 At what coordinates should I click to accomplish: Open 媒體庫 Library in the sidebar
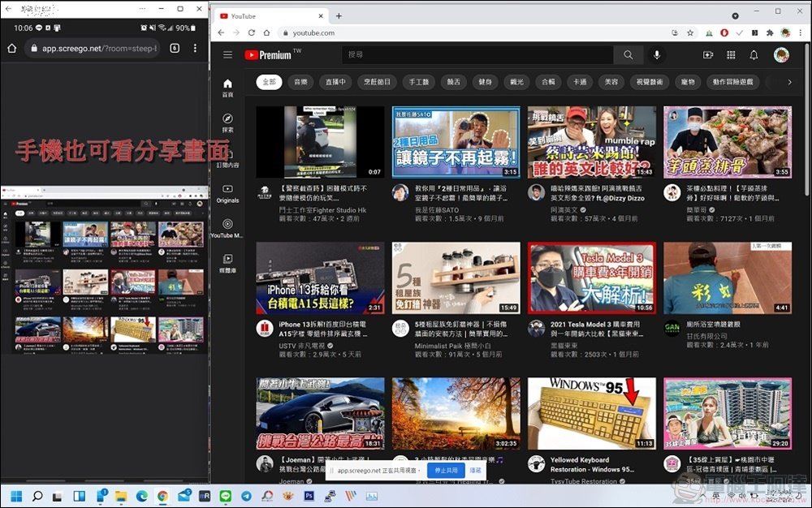[x=227, y=263]
